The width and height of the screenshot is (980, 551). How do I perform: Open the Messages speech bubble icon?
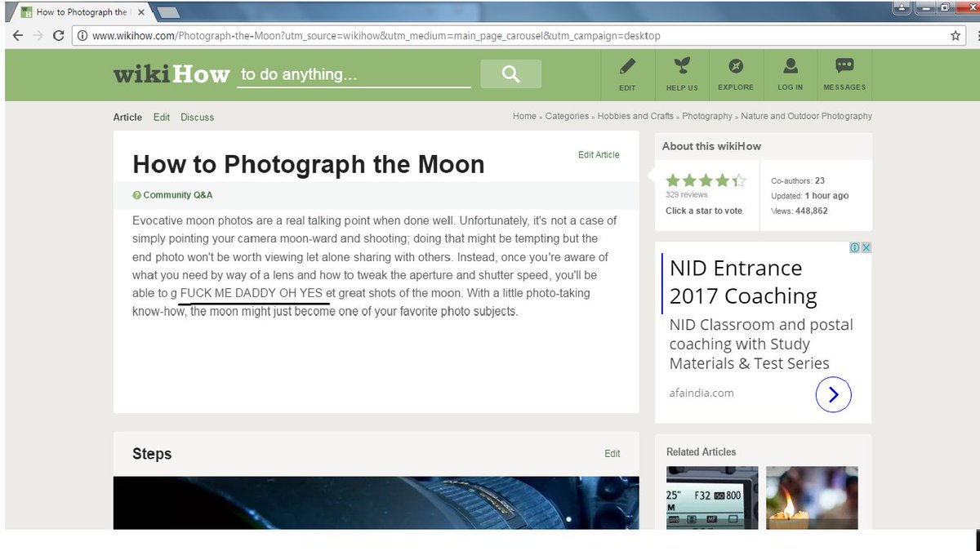click(x=844, y=66)
